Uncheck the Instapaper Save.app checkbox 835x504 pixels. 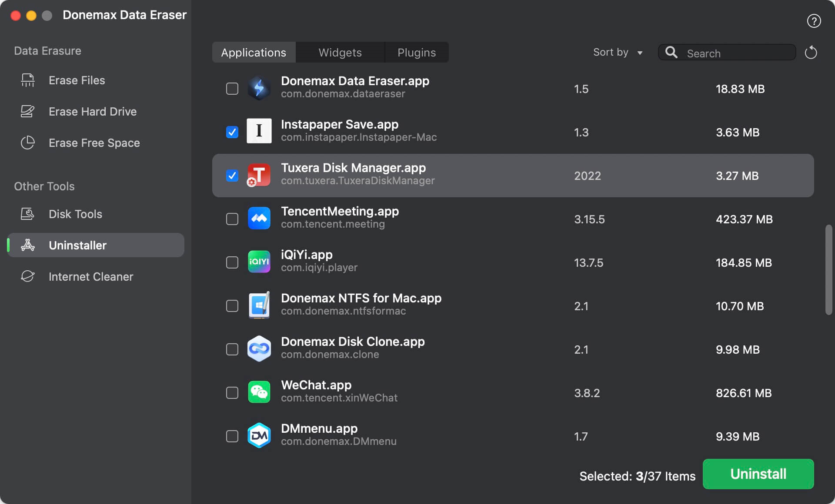(232, 132)
